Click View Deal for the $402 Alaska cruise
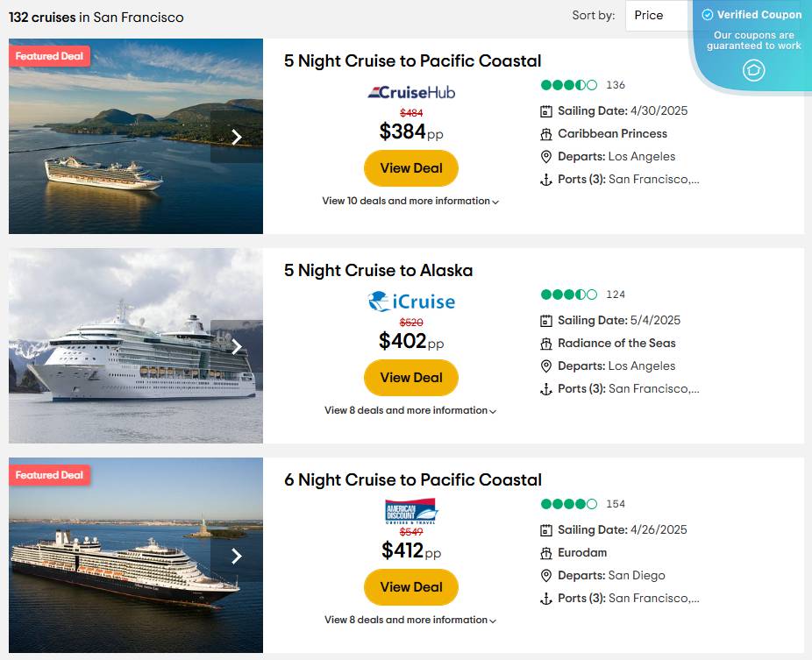This screenshot has width=812, height=660. [411, 378]
